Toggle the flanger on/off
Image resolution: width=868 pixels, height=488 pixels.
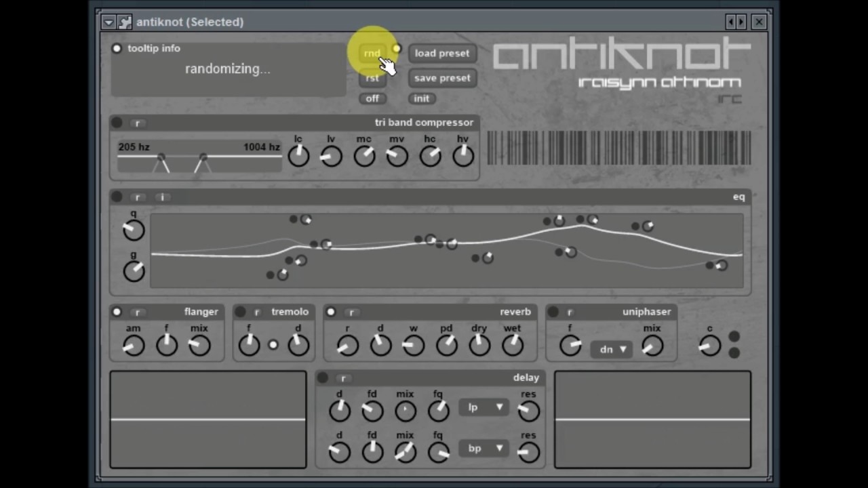point(117,312)
